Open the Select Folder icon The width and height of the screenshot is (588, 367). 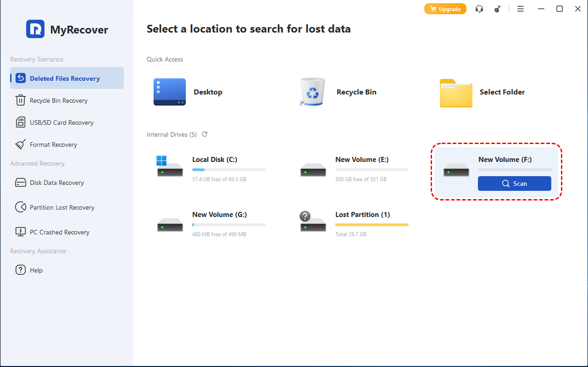click(x=456, y=93)
